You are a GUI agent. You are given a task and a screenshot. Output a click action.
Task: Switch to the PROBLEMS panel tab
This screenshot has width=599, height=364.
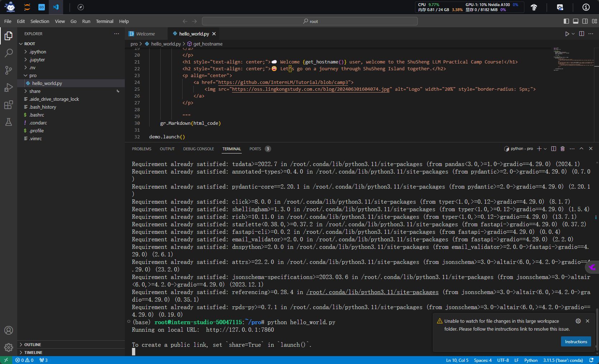142,149
